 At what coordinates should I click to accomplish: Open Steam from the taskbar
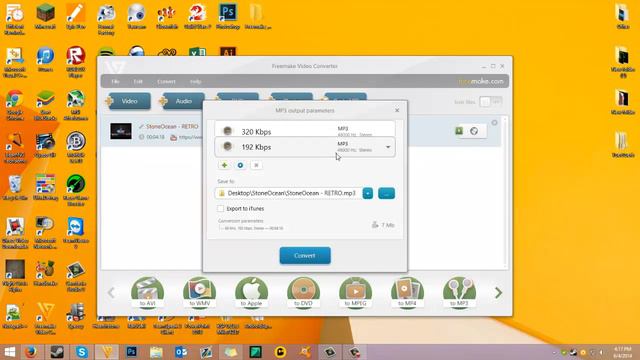click(x=57, y=352)
